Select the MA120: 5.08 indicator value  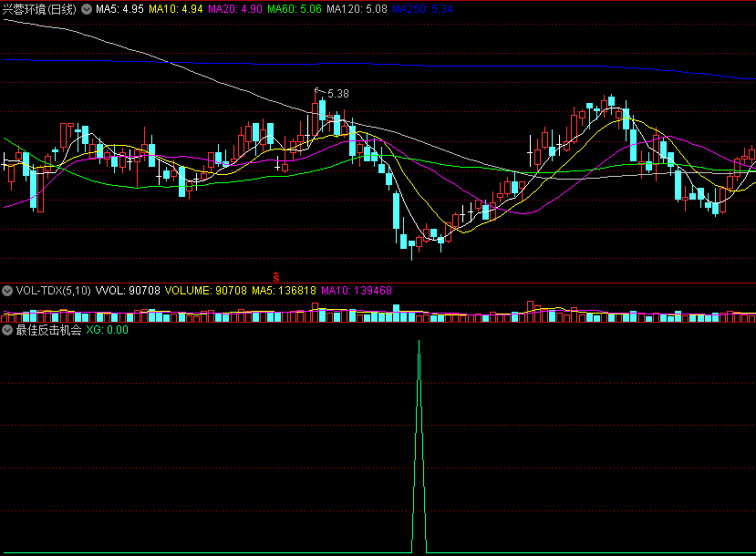pyautogui.click(x=357, y=9)
